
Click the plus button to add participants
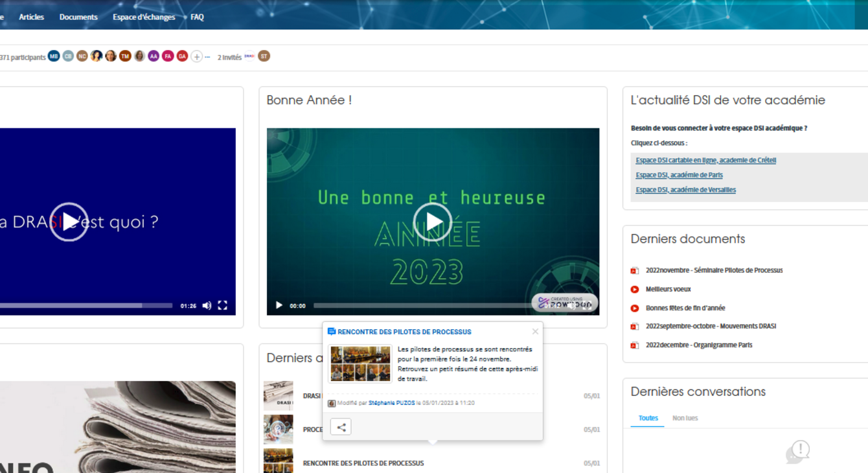pyautogui.click(x=197, y=57)
